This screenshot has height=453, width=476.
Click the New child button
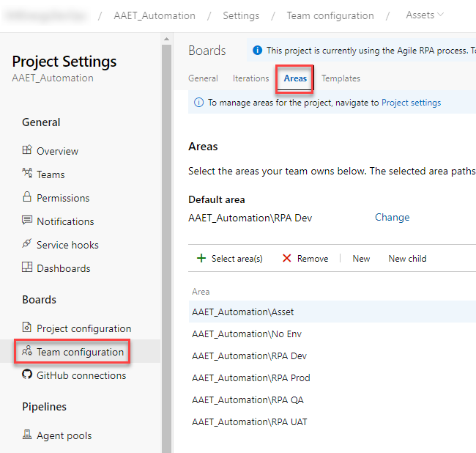click(x=407, y=259)
